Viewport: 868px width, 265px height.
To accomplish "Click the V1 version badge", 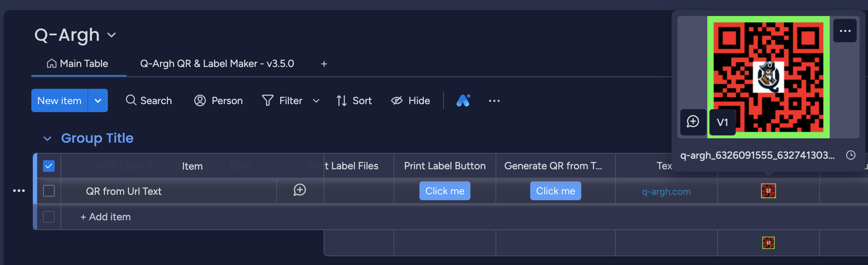I will 722,122.
